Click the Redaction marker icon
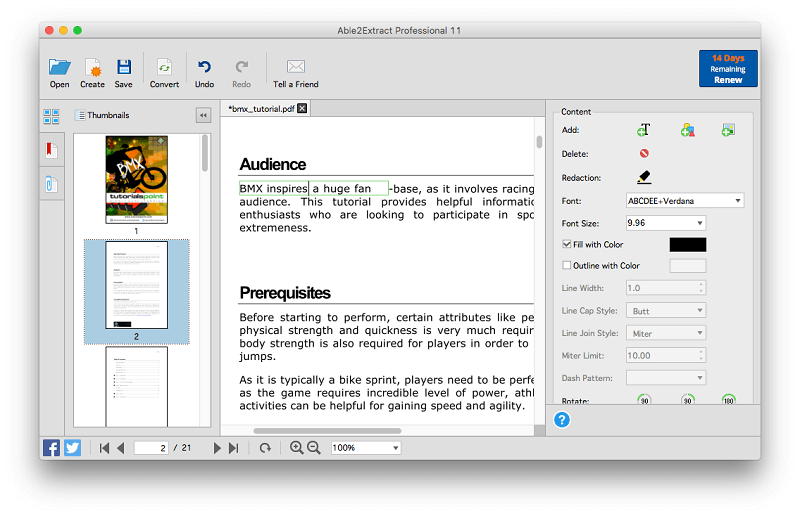This screenshot has width=800, height=516. click(x=644, y=177)
